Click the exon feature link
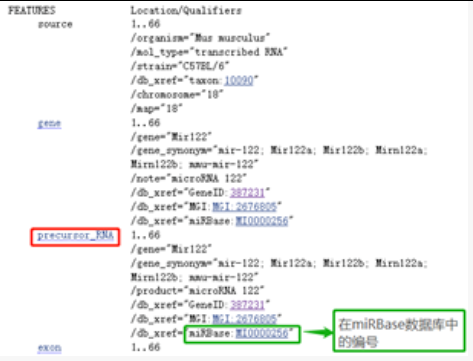473x361 pixels. (x=49, y=347)
